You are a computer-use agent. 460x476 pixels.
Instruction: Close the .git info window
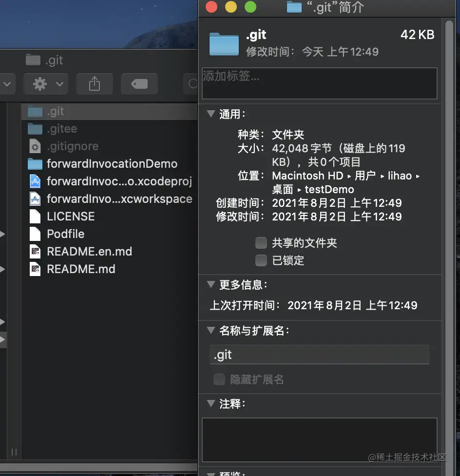click(211, 7)
